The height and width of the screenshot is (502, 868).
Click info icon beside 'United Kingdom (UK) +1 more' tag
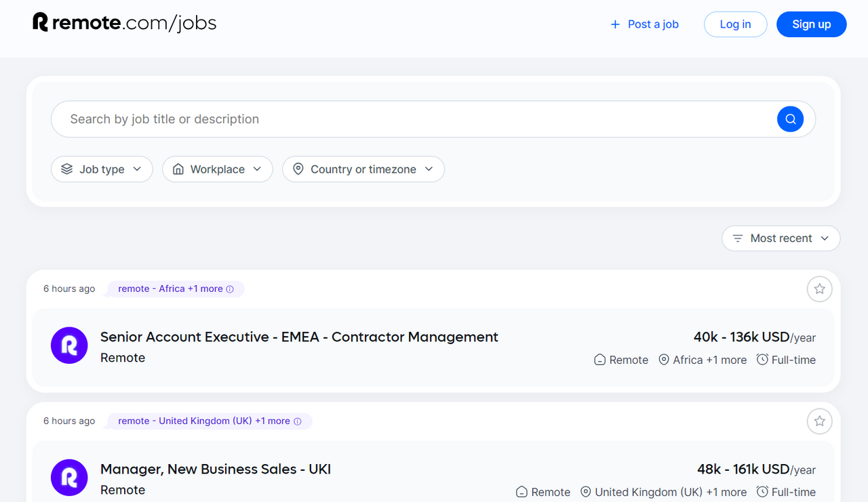point(297,421)
